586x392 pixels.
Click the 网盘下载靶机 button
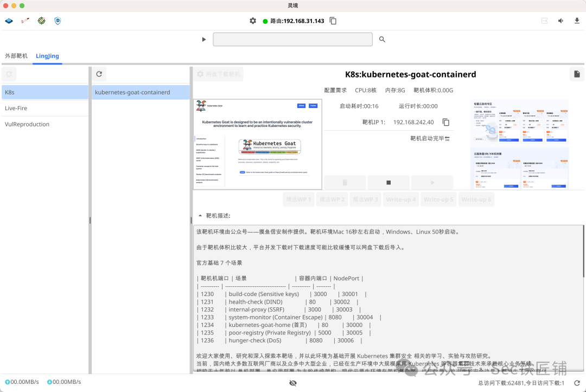219,74
